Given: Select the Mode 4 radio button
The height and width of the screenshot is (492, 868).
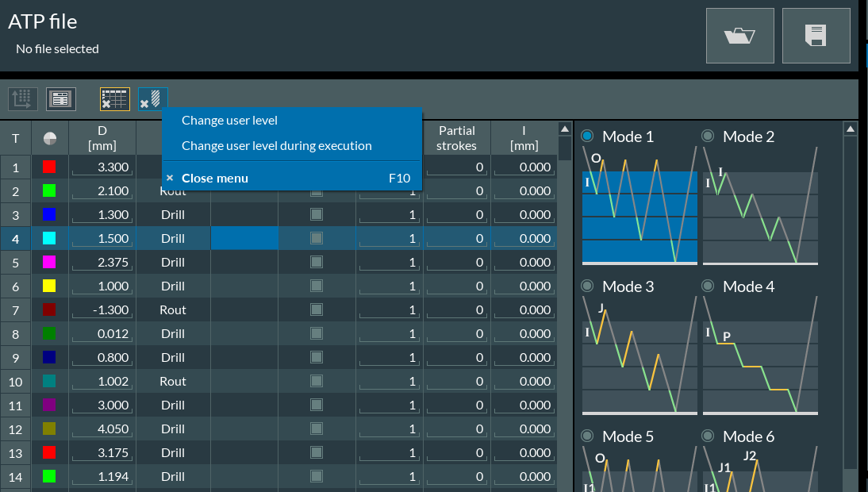Looking at the screenshot, I should click(x=708, y=286).
